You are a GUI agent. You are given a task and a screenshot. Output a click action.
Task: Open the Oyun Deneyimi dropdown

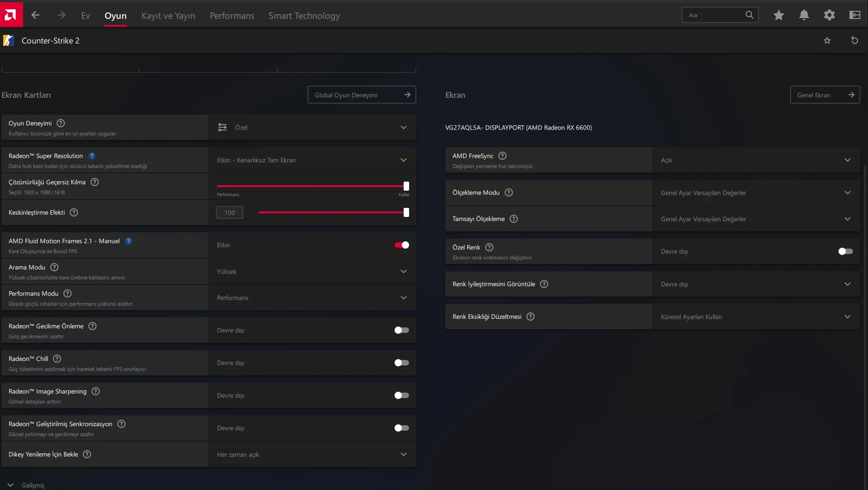pyautogui.click(x=312, y=127)
